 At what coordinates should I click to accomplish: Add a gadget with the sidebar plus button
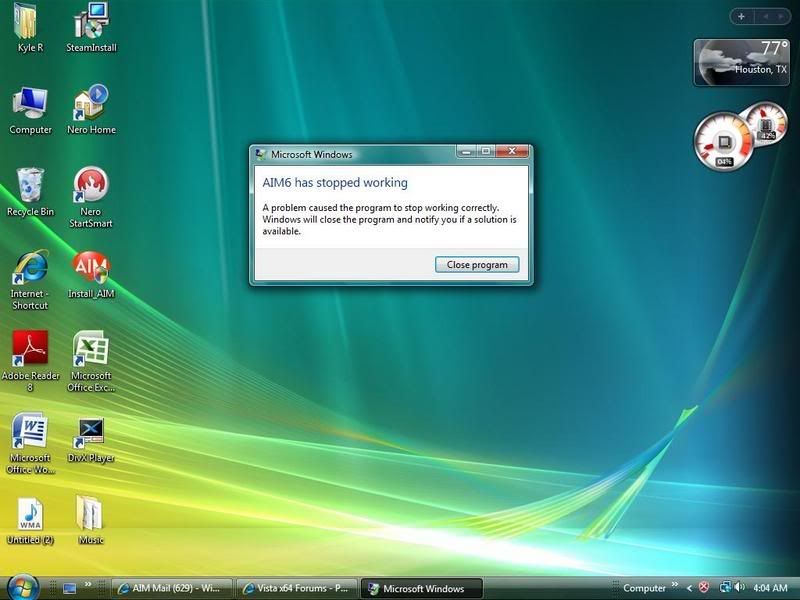click(741, 17)
